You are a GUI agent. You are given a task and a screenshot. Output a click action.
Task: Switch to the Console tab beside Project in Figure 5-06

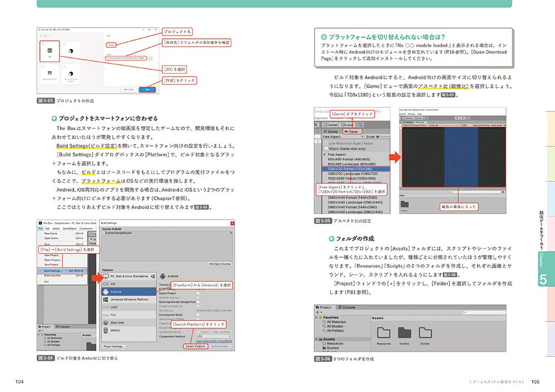[x=346, y=307]
